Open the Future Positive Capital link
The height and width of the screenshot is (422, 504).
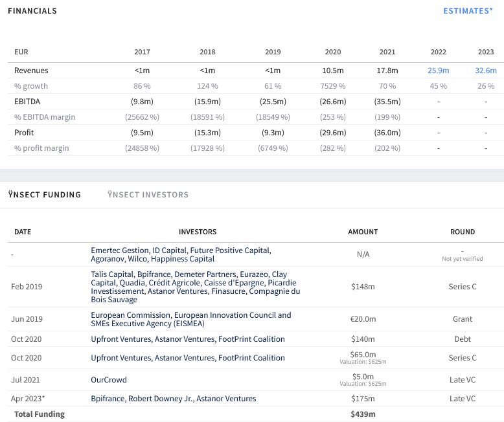[x=231, y=250]
